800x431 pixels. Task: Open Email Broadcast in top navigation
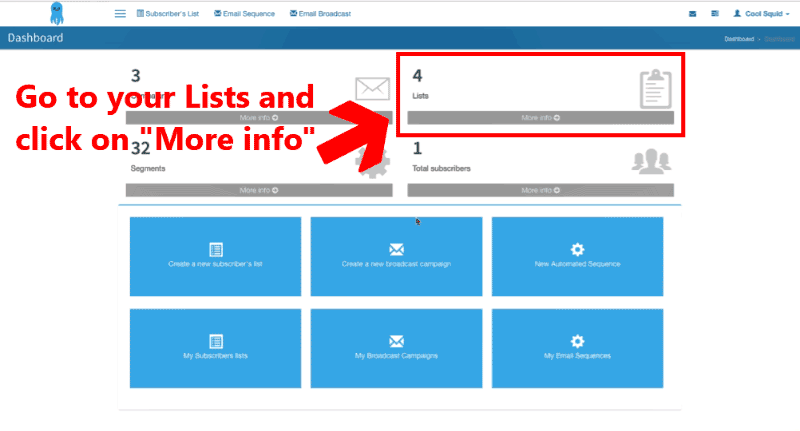[320, 14]
